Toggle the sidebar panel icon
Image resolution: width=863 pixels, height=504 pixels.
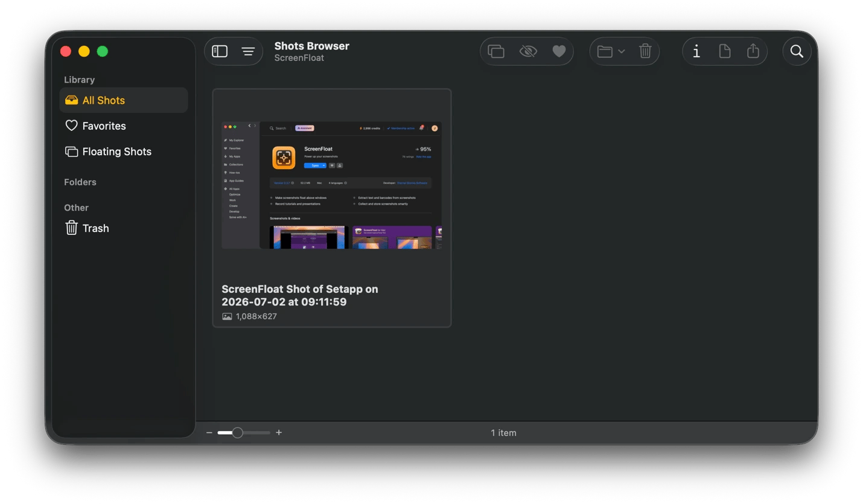pyautogui.click(x=220, y=51)
